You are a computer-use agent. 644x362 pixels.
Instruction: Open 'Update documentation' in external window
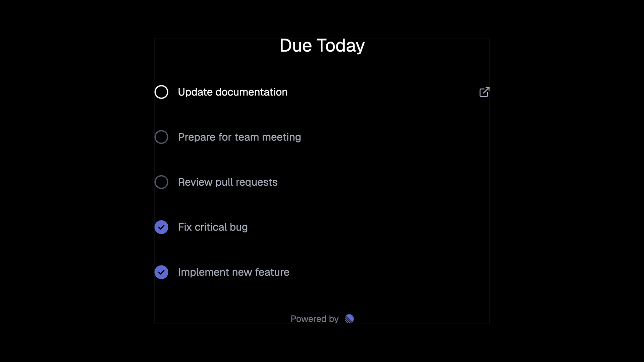point(484,92)
